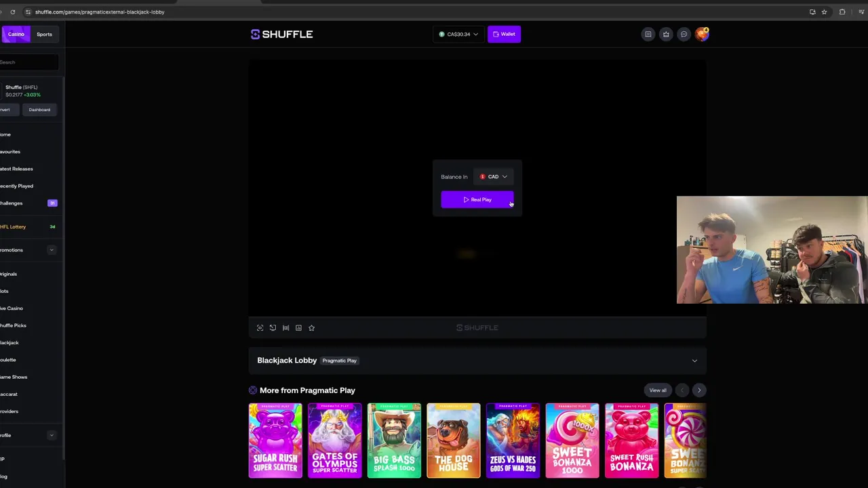The width and height of the screenshot is (868, 488).
Task: Open Gates of Olympus Super Scatter thumbnail
Action: [335, 441]
